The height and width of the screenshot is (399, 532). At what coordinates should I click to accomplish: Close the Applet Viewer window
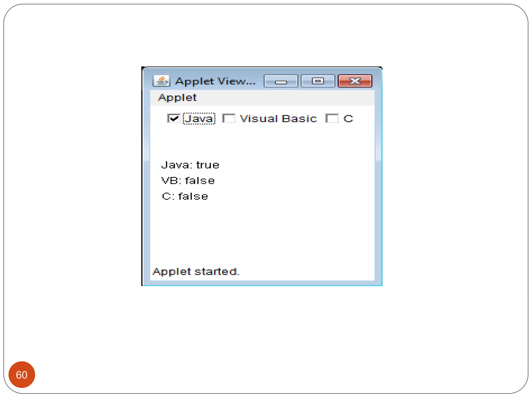click(355, 81)
